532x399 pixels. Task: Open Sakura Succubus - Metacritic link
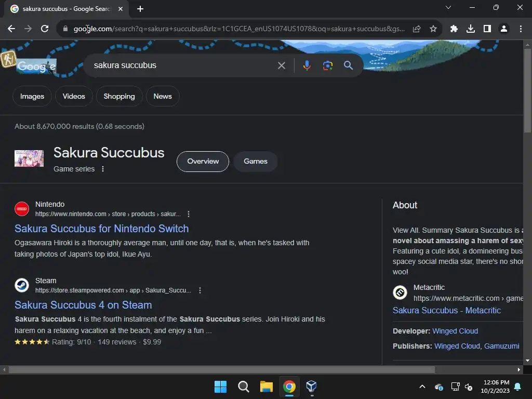446,311
